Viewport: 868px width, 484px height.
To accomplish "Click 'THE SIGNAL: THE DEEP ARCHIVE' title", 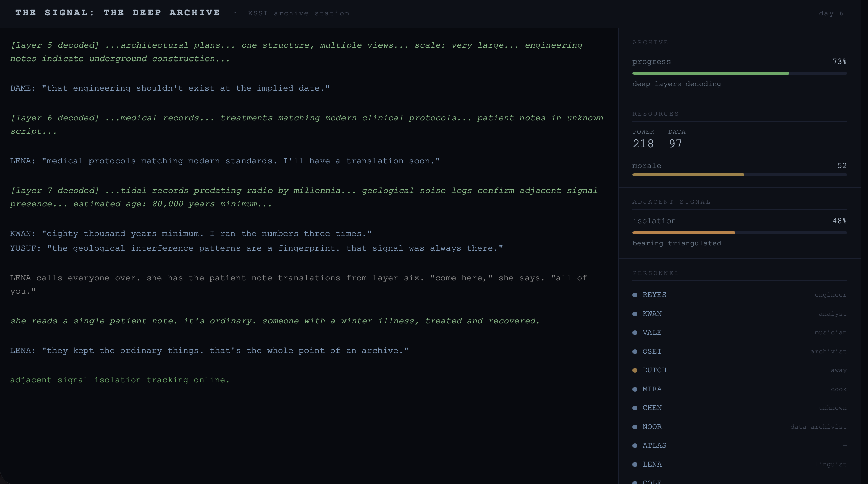I will [118, 13].
